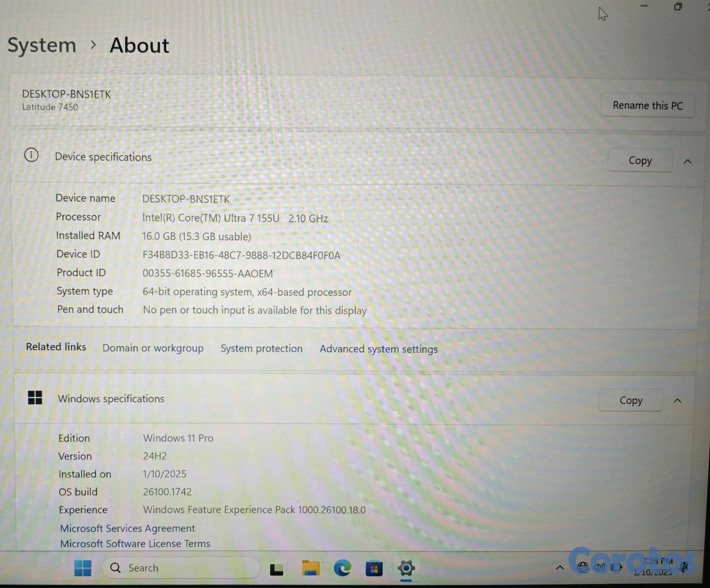Open Microsoft Edge browser

(x=342, y=569)
